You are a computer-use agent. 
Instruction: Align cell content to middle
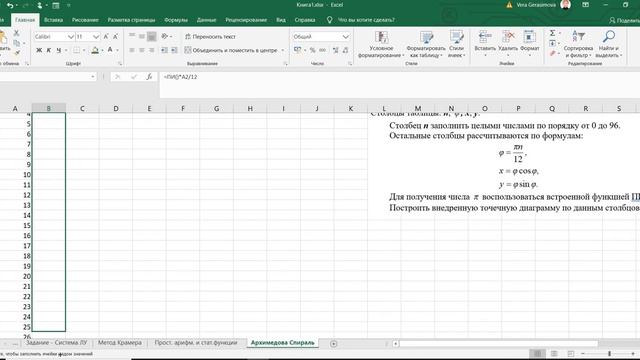142,37
